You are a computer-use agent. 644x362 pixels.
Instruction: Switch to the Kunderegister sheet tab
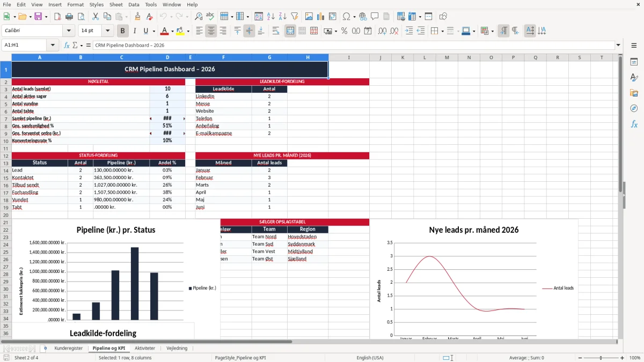click(69, 349)
